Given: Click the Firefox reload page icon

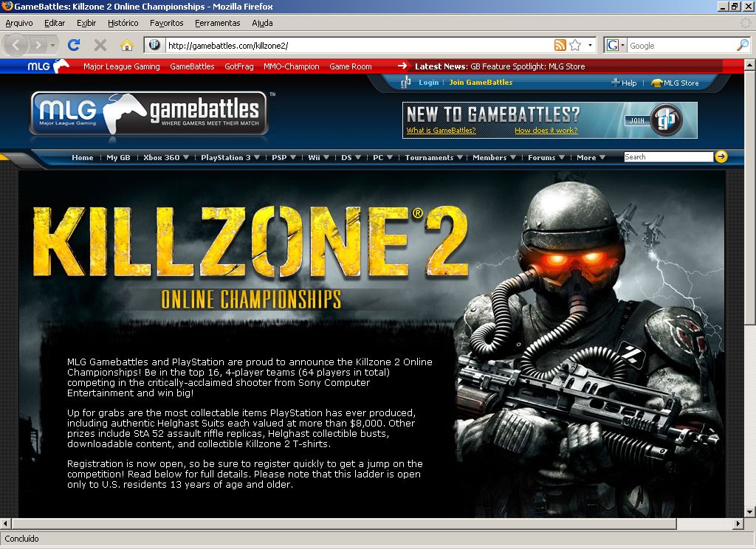Looking at the screenshot, I should pos(74,45).
